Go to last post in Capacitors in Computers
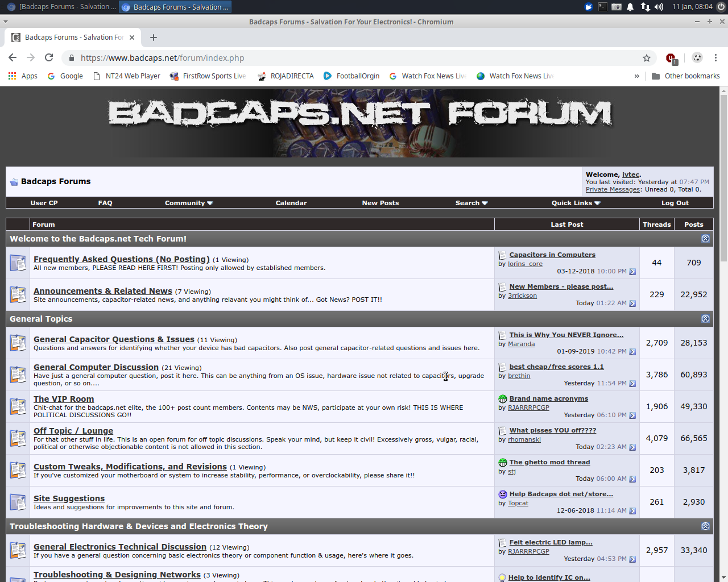 tap(632, 272)
